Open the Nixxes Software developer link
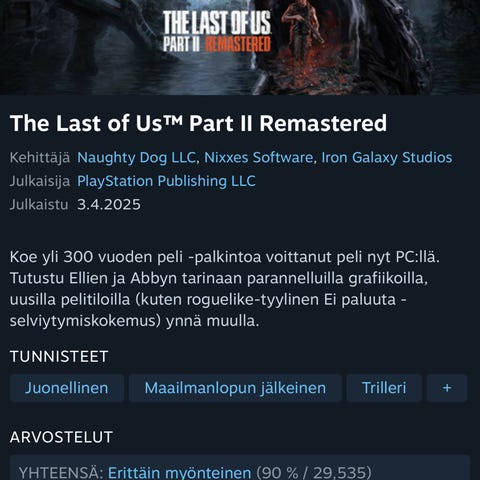Screen dimensions: 480x480 [259, 158]
